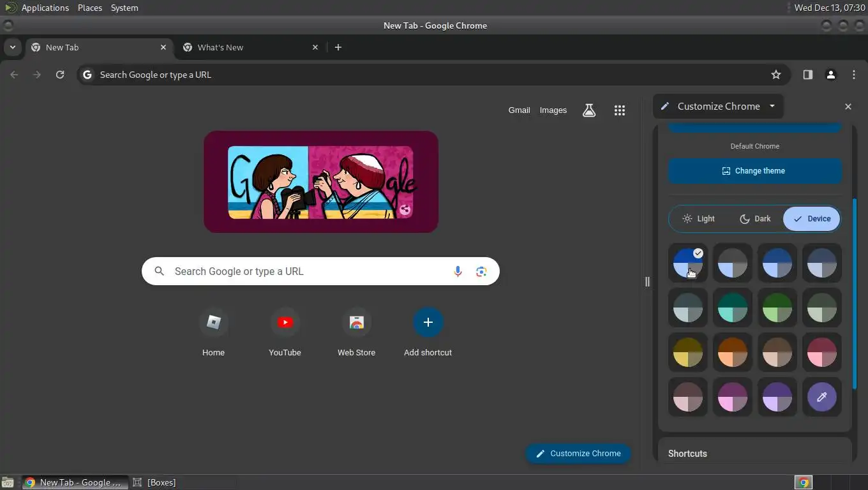Switch to the What's New tab

pos(251,47)
